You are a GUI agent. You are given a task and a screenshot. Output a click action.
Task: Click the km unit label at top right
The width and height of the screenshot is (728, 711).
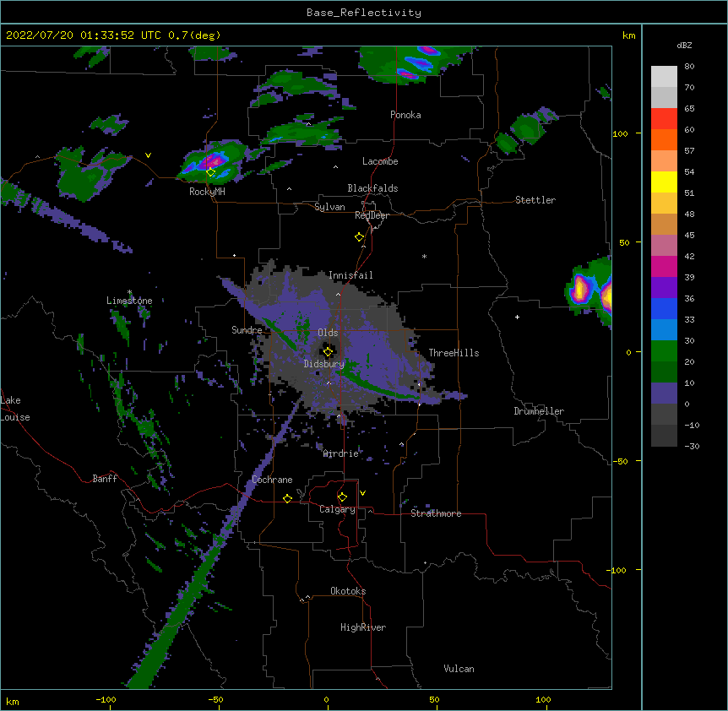coord(628,35)
